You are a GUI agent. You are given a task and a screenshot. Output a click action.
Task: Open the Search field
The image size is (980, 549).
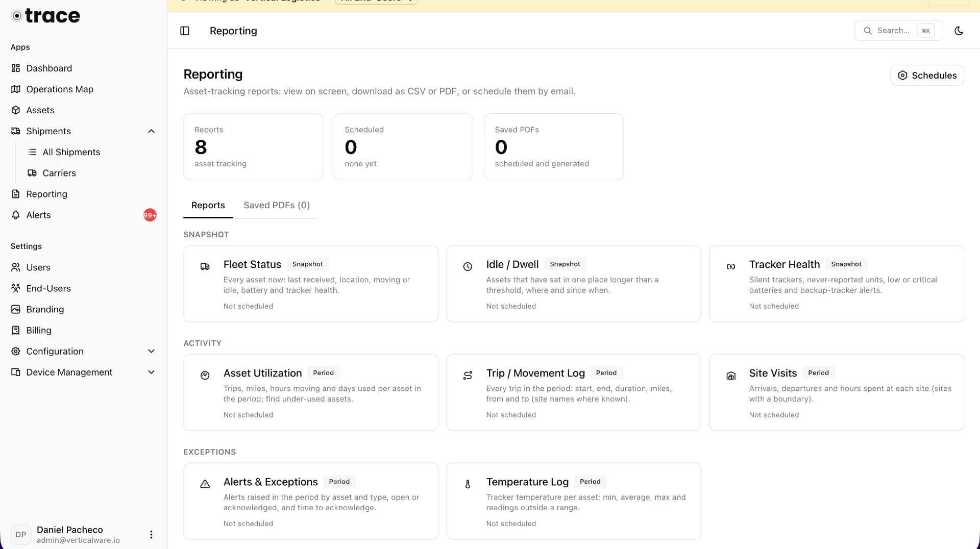898,31
